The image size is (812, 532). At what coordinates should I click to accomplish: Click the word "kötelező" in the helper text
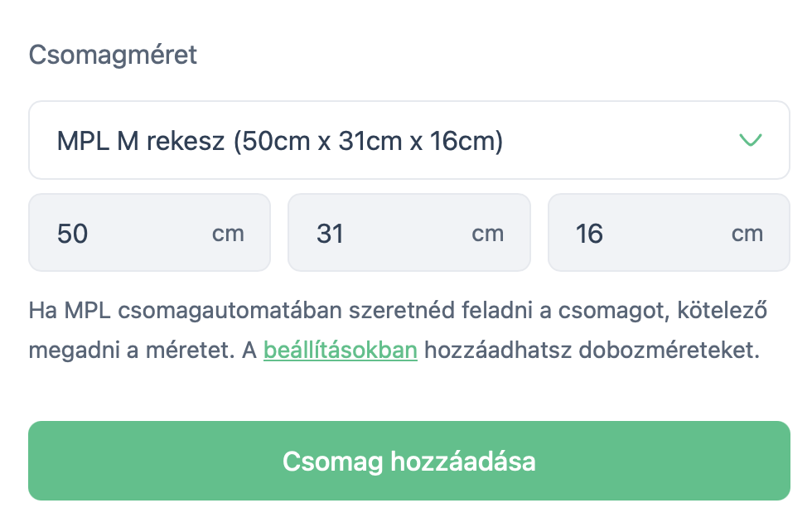722,312
